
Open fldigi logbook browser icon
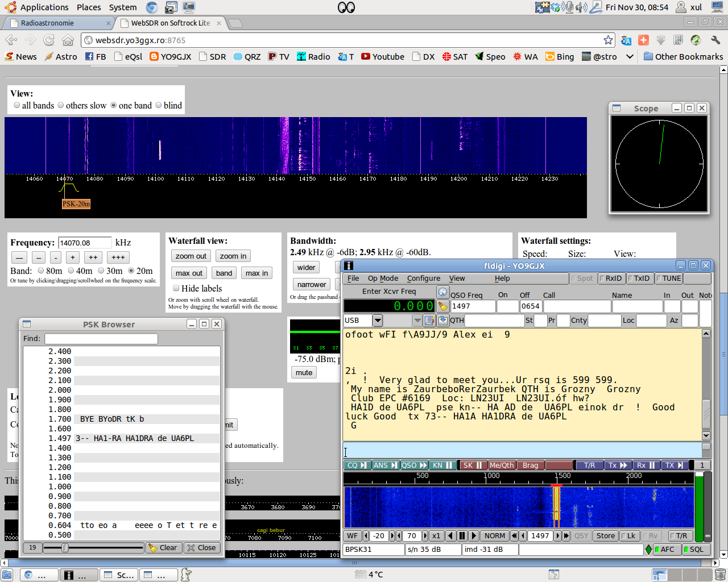pyautogui.click(x=429, y=320)
